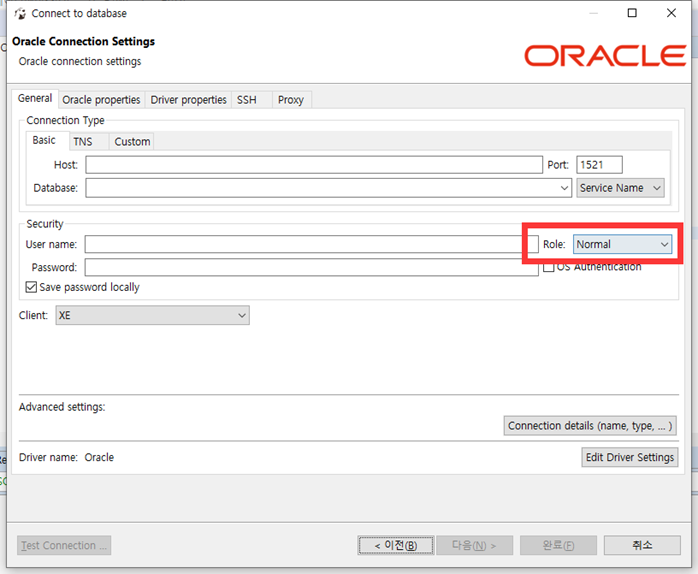698x574 pixels.
Task: Open the Proxy tab
Action: point(291,100)
